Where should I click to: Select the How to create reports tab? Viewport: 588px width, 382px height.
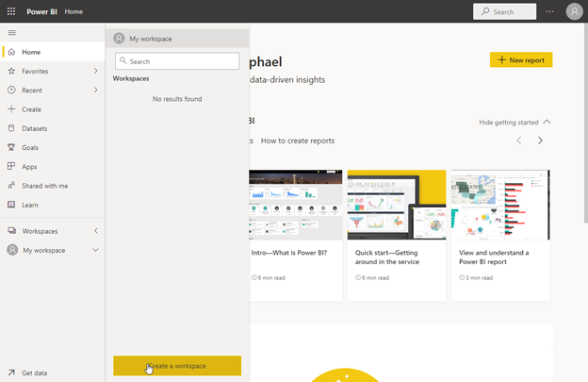[x=298, y=141]
